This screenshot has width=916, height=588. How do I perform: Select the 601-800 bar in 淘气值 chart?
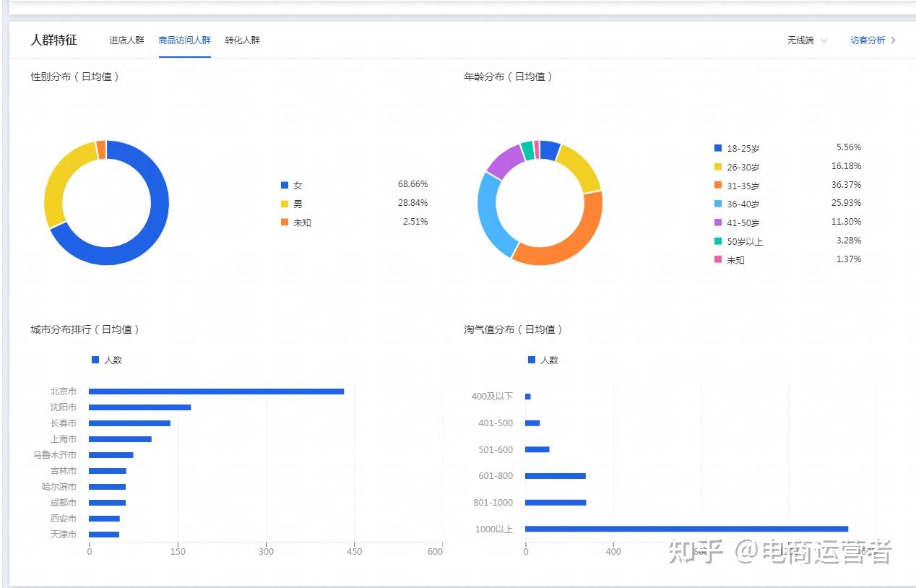click(556, 476)
